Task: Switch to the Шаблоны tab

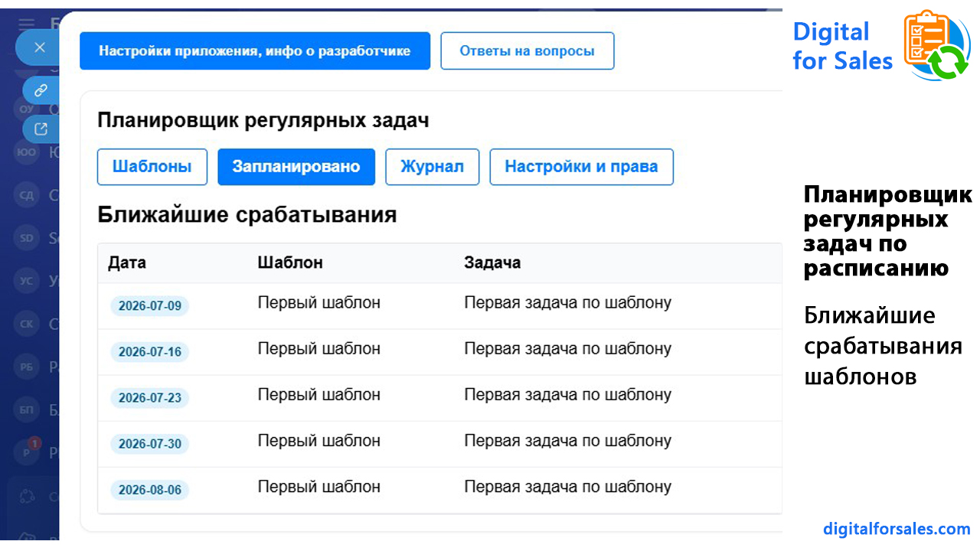Action: point(152,167)
